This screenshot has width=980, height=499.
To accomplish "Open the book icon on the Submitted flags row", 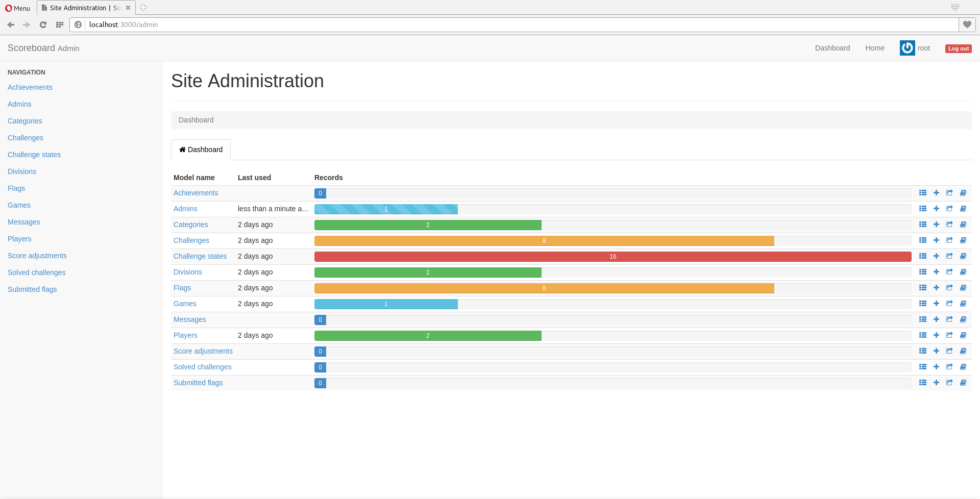I will coord(964,383).
